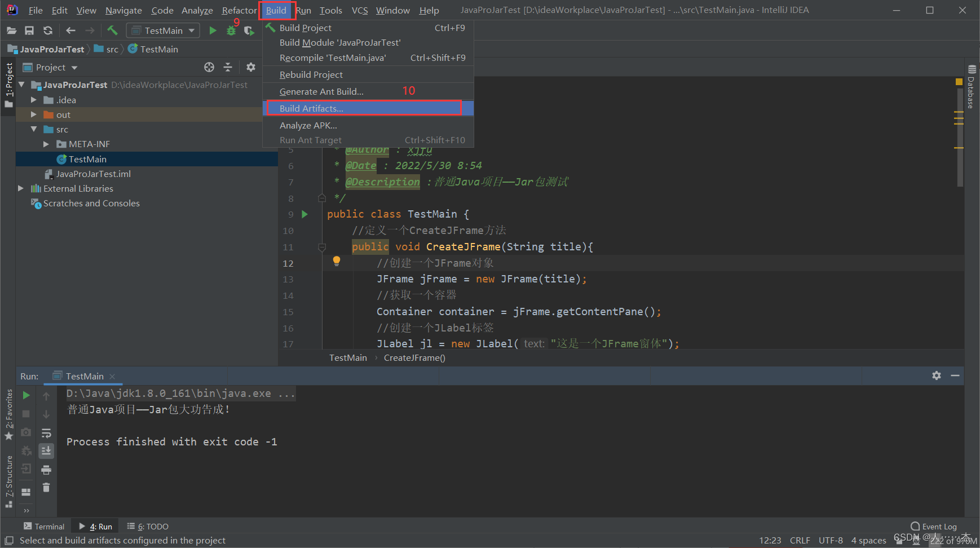Collapse JavaProJarTest root node
This screenshot has height=548, width=980.
[x=21, y=85]
